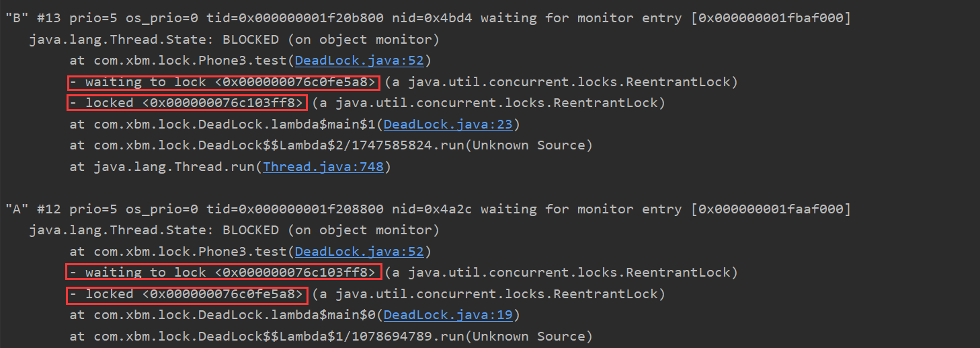The height and width of the screenshot is (348, 980).
Task: Click thread A's BLOCKED state line
Action: tap(234, 230)
